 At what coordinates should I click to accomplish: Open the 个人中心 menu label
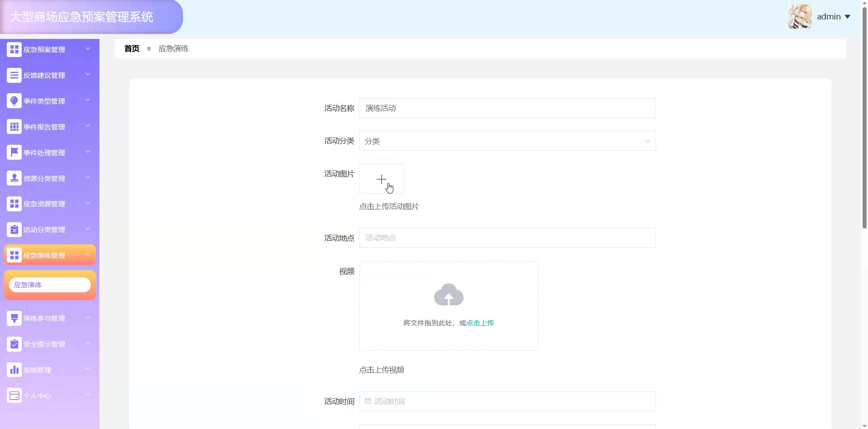[37, 396]
